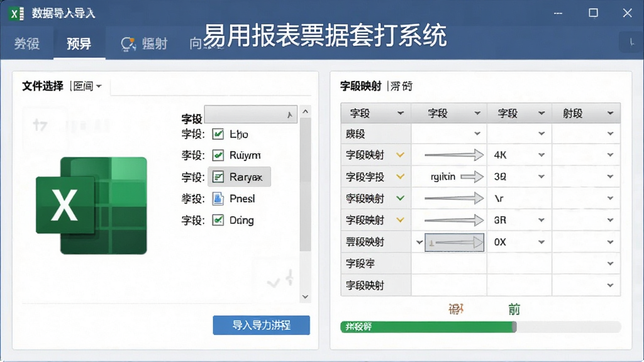Click the orange check mark in the 4K row

coord(400,155)
